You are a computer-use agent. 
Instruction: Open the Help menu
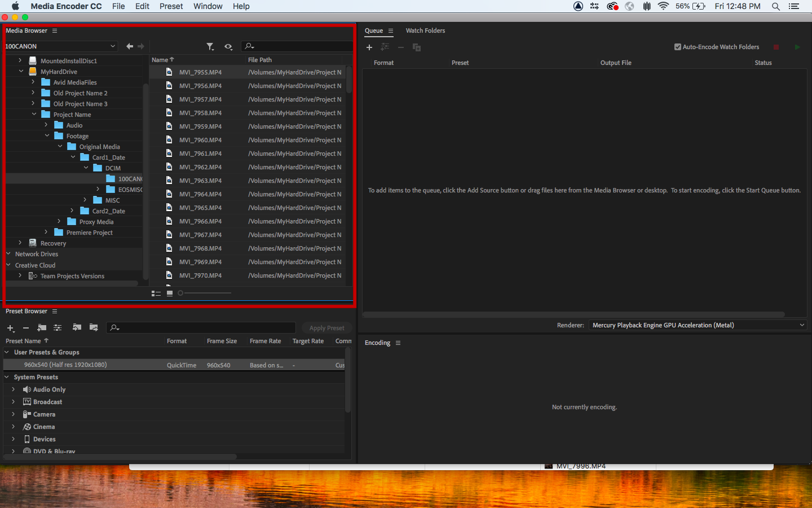[x=241, y=6]
